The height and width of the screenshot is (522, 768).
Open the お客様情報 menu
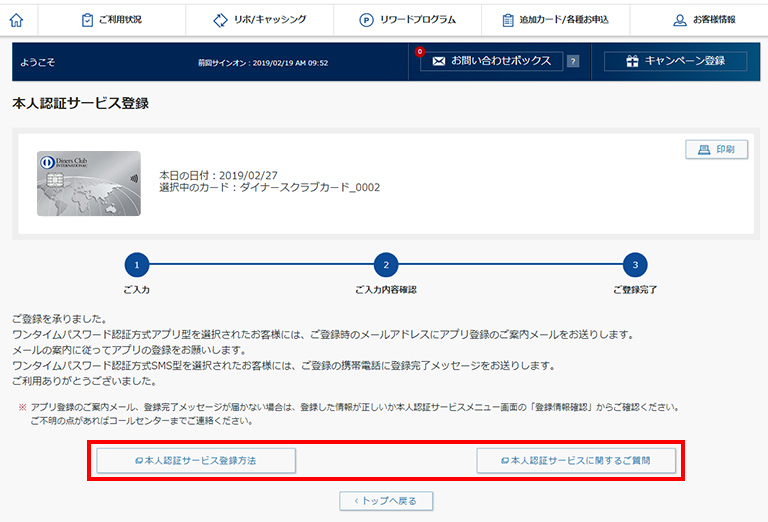[706, 19]
